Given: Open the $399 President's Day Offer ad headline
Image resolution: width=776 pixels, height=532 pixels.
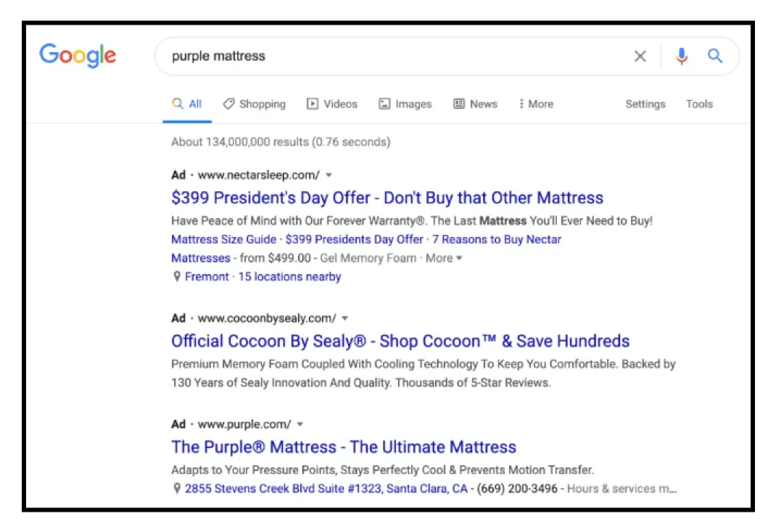Looking at the screenshot, I should point(387,198).
